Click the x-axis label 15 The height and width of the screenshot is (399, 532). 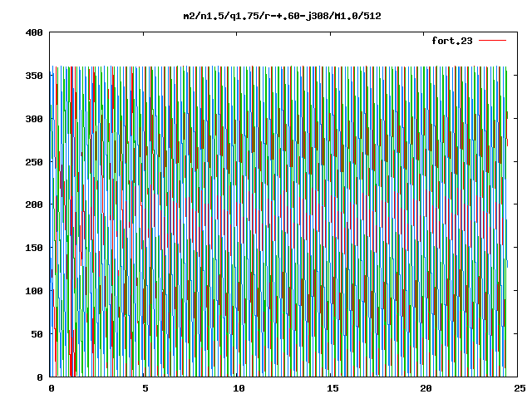coord(332,388)
